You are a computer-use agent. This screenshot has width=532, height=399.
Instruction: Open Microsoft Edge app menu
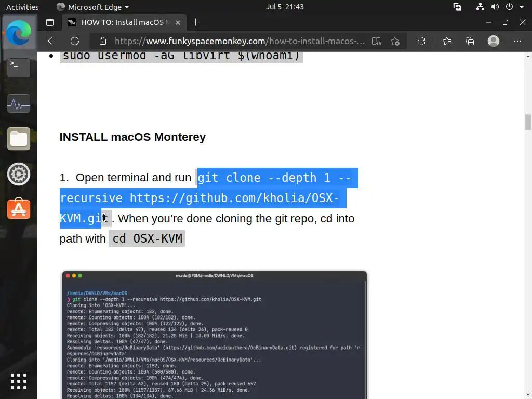(x=93, y=7)
